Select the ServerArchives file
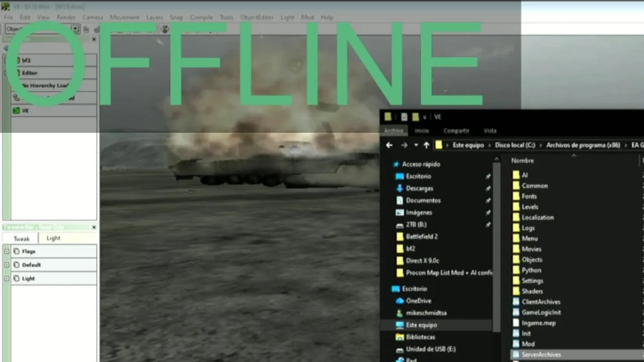 click(x=541, y=354)
